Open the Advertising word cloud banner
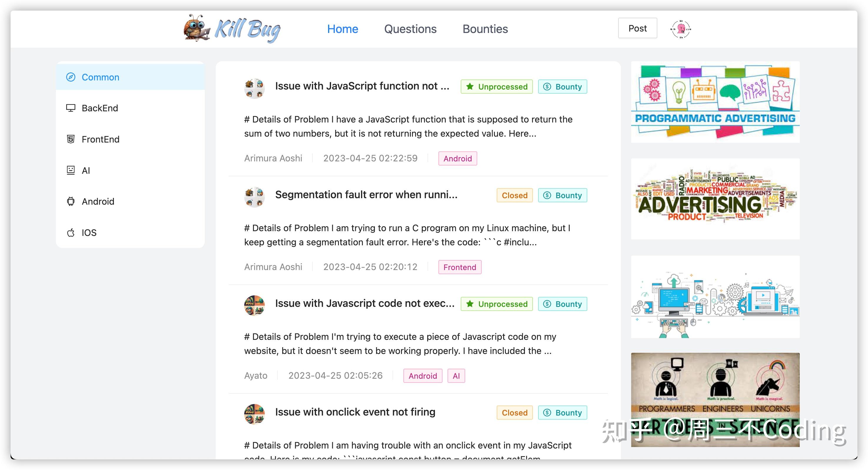 click(715, 199)
